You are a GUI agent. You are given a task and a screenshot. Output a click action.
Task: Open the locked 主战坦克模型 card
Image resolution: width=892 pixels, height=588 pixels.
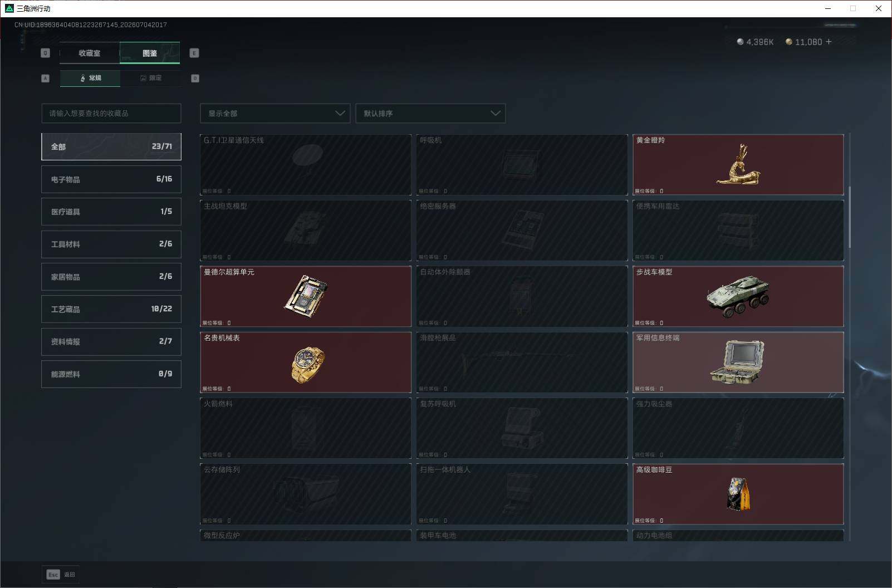[306, 231]
